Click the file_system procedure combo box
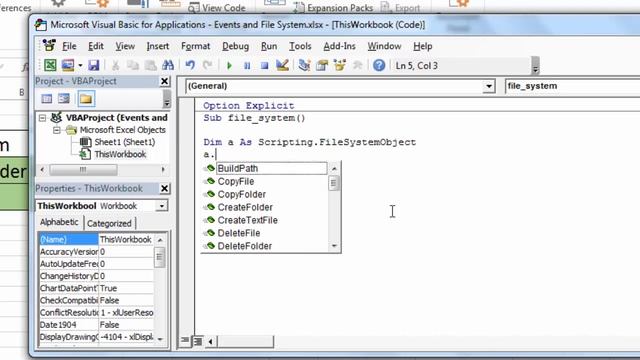The image size is (640, 360). 571,86
